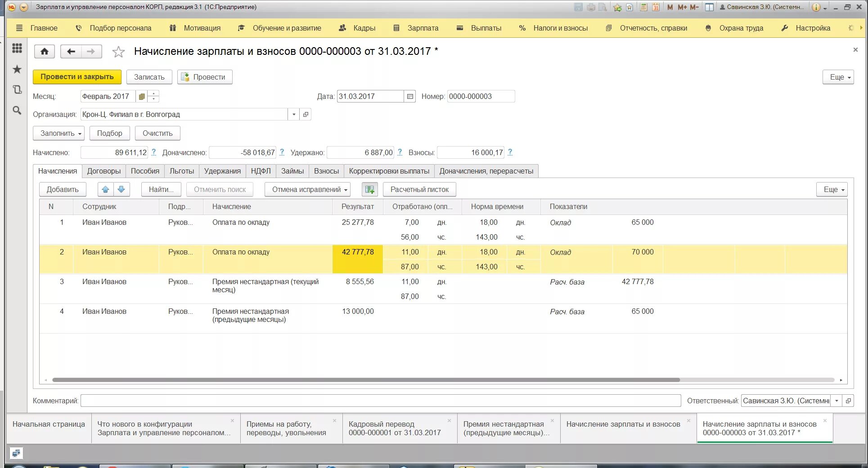Close the Премия нестандартная window tab

[552, 421]
